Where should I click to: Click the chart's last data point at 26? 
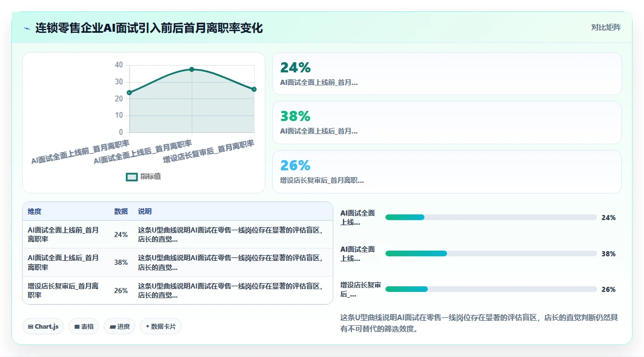click(x=254, y=89)
